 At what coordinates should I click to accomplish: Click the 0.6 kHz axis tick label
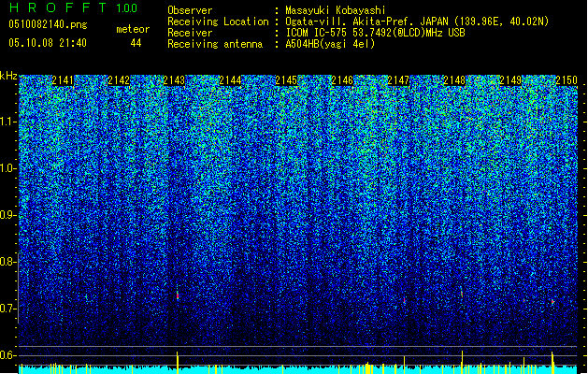(8, 355)
